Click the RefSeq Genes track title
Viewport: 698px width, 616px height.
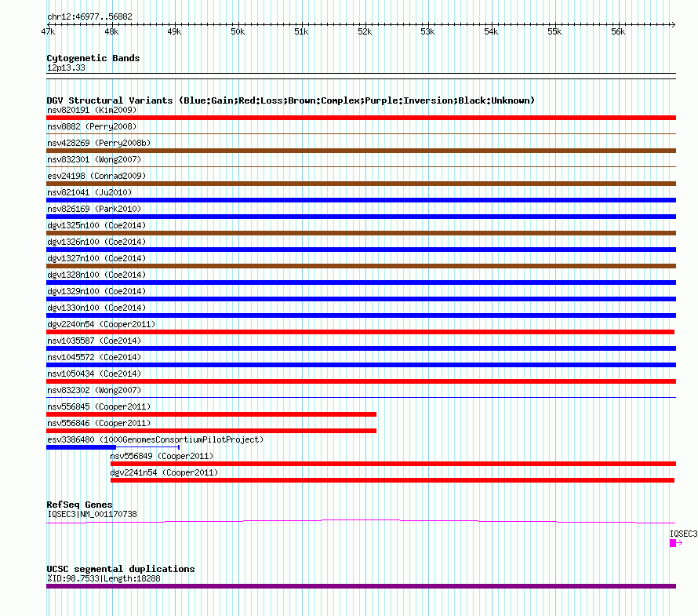(79, 505)
